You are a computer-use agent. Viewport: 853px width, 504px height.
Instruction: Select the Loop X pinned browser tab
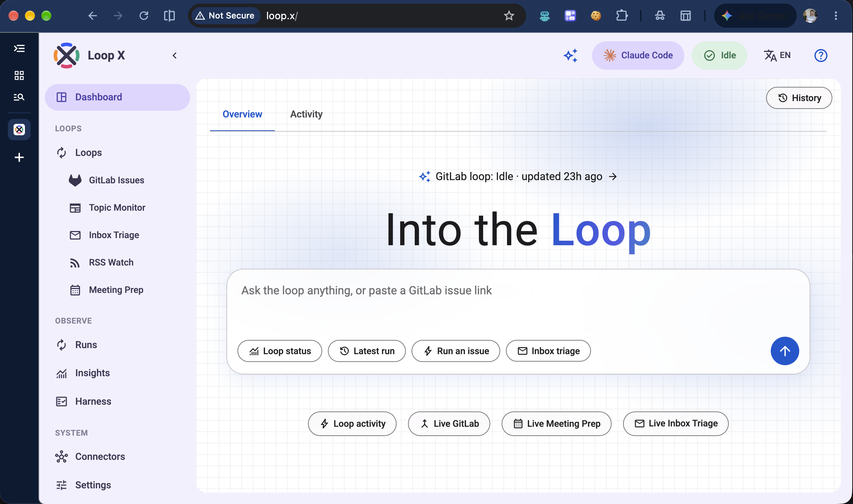pyautogui.click(x=19, y=130)
